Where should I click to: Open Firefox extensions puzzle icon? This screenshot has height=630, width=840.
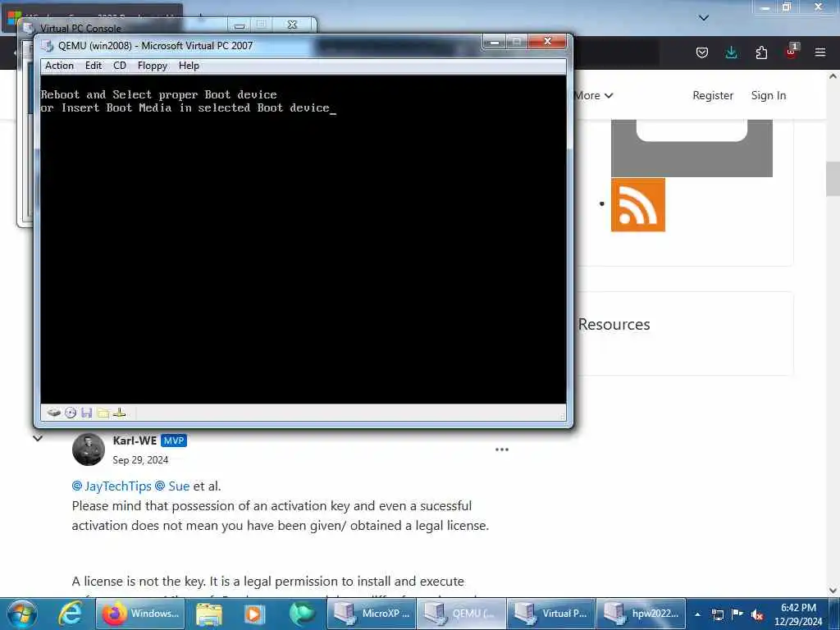pyautogui.click(x=761, y=52)
